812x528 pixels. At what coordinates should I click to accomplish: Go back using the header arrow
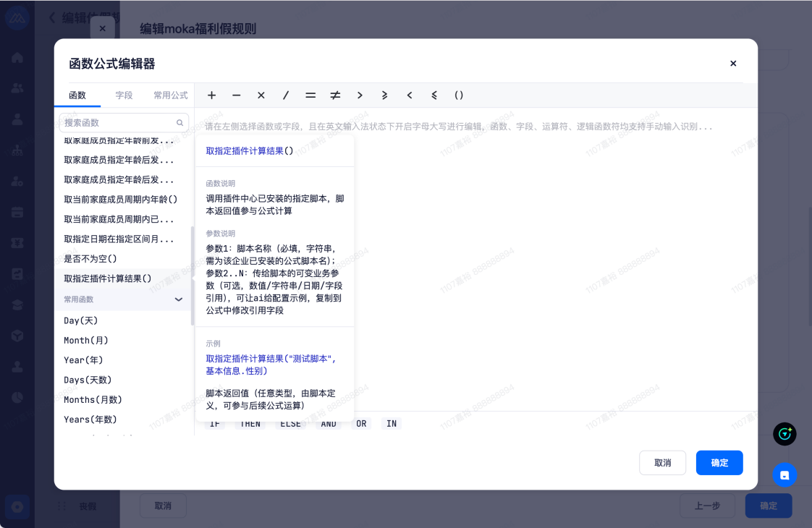[52, 17]
